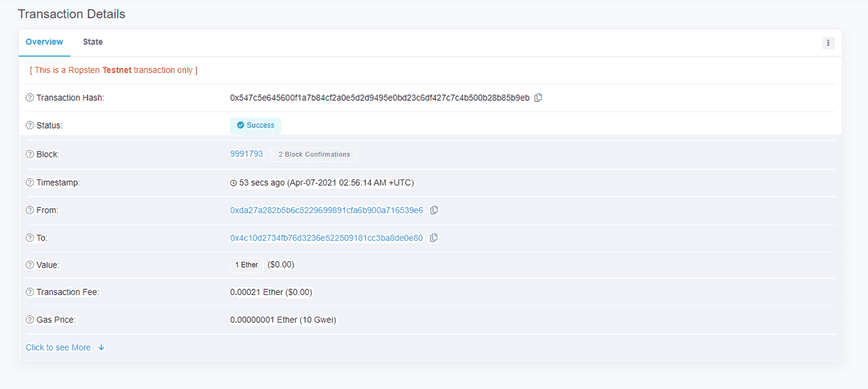
Task: Click the 1 Ether value badge
Action: coord(247,265)
